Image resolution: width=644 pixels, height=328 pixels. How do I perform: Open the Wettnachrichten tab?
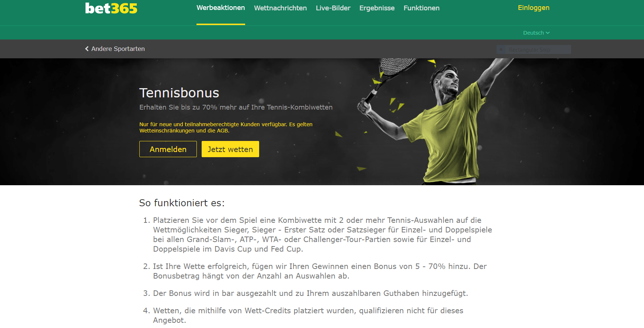pos(280,8)
